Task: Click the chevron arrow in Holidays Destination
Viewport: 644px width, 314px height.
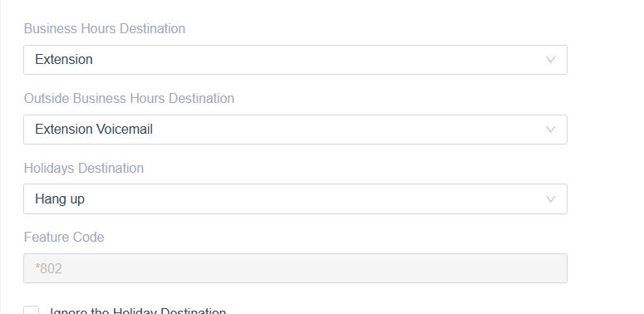Action: click(x=550, y=199)
